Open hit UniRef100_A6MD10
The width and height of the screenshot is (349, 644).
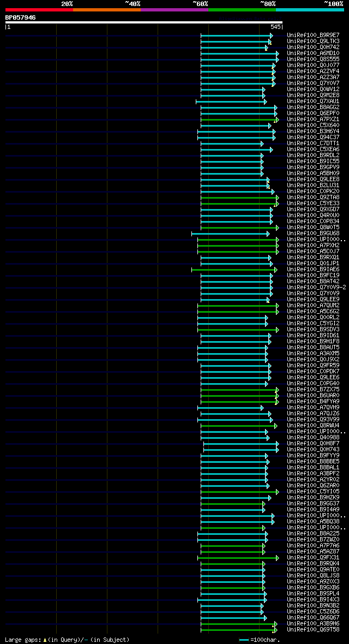point(313,53)
